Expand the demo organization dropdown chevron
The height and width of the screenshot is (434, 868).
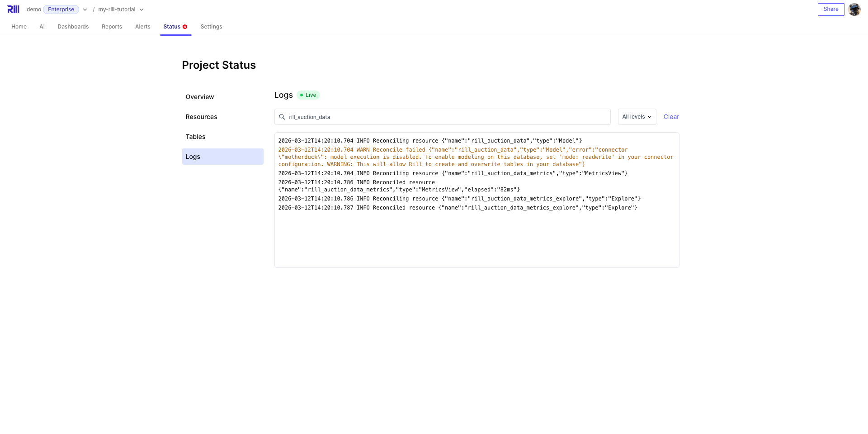click(85, 10)
